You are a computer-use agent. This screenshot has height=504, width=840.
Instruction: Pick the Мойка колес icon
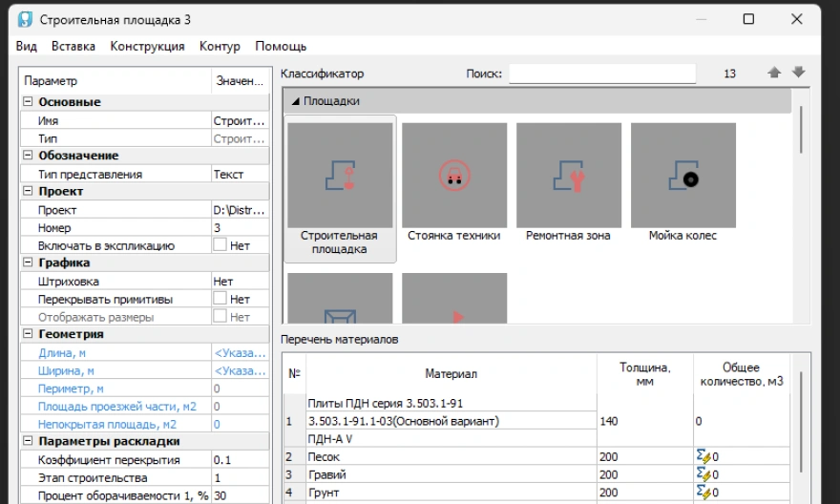[x=682, y=174]
